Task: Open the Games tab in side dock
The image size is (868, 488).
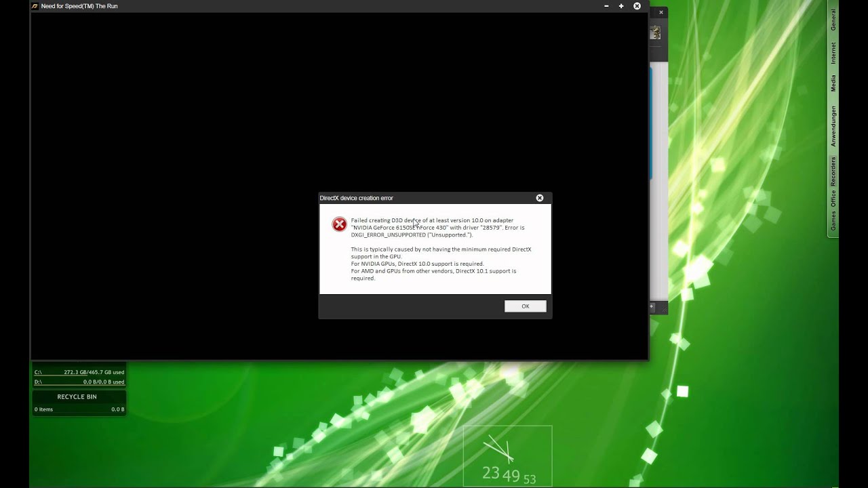Action: click(833, 221)
